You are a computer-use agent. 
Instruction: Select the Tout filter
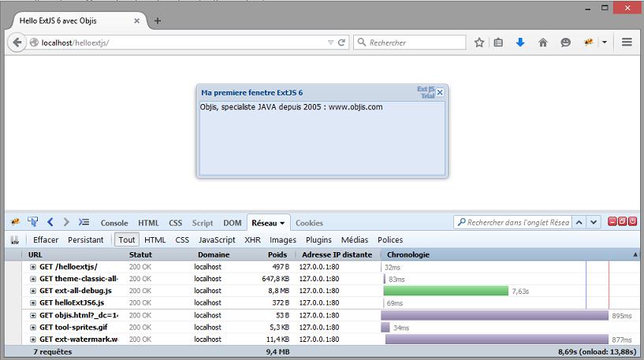[x=126, y=239]
